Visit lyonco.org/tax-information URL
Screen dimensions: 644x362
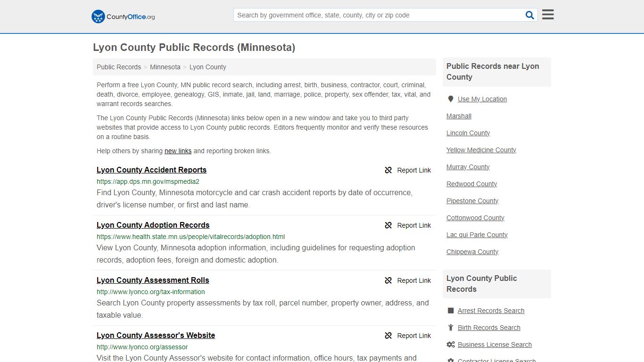pos(151,292)
